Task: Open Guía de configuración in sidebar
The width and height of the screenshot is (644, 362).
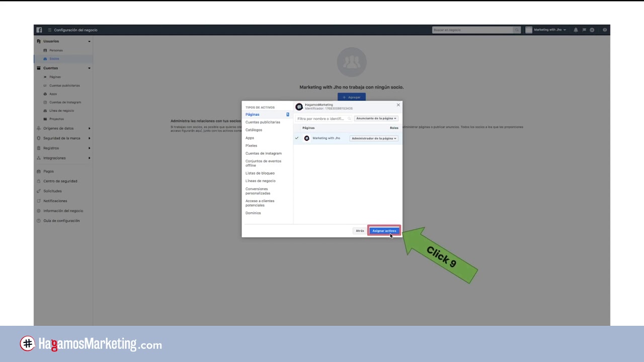Action: 61,221
